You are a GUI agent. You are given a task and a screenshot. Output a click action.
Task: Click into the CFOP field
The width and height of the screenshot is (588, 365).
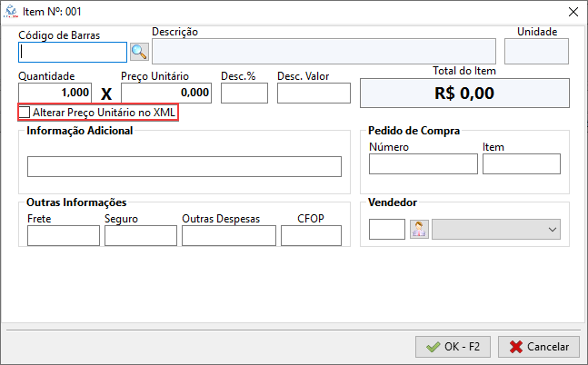pos(311,236)
